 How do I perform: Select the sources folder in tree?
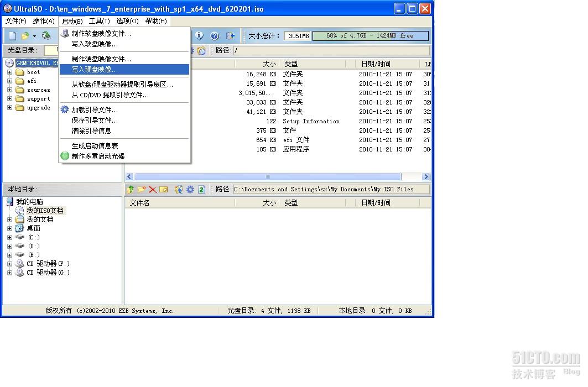click(x=38, y=90)
